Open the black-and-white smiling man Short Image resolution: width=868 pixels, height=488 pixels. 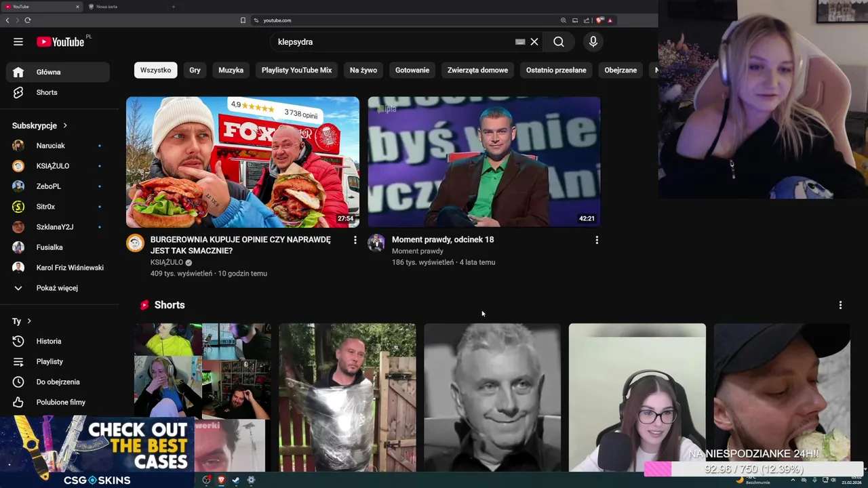click(x=492, y=397)
